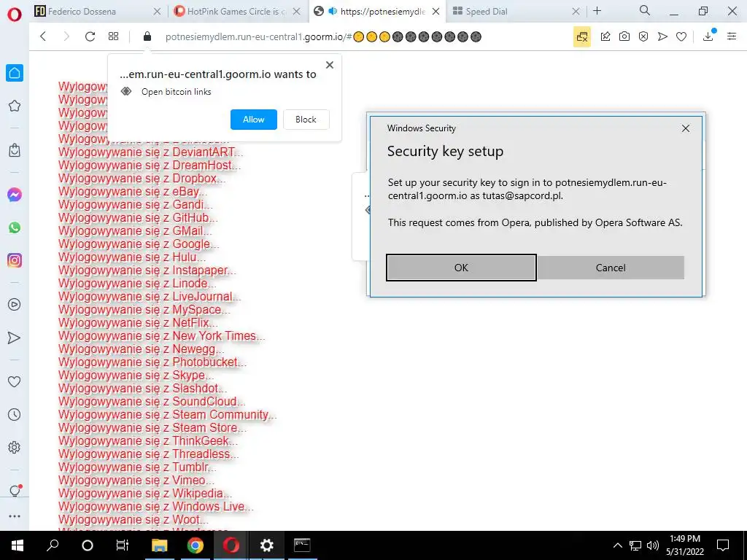This screenshot has width=747, height=560.
Task: Click 'Wylogowywanie się z Steam Store...' text
Action: pyautogui.click(x=152, y=428)
